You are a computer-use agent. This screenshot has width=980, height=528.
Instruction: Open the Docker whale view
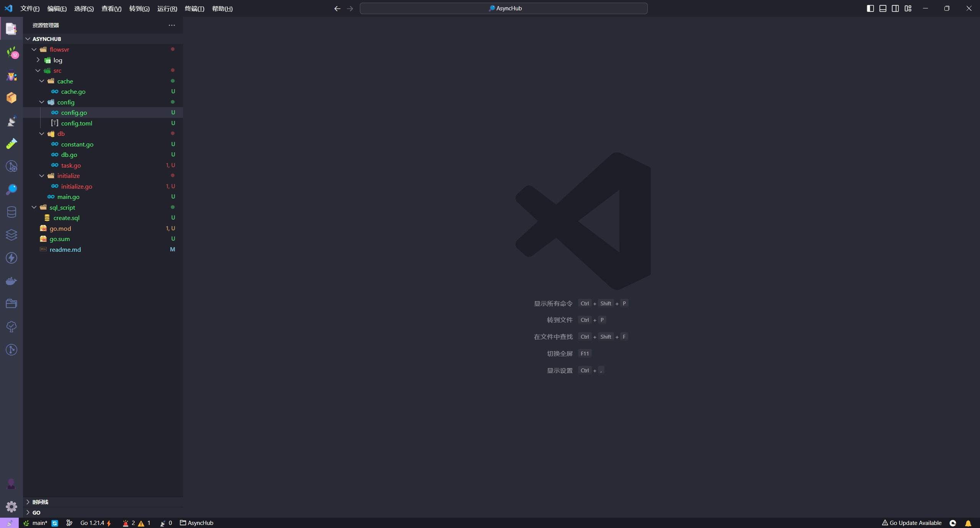[x=11, y=281]
